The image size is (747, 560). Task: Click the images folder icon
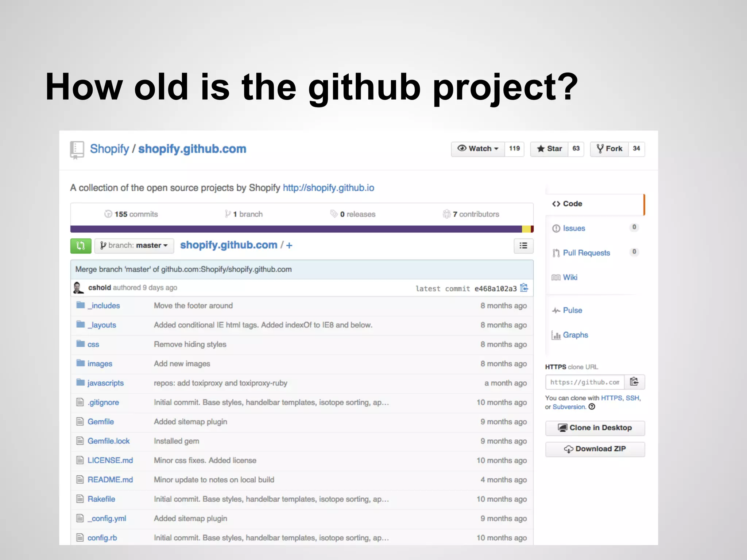click(x=81, y=363)
